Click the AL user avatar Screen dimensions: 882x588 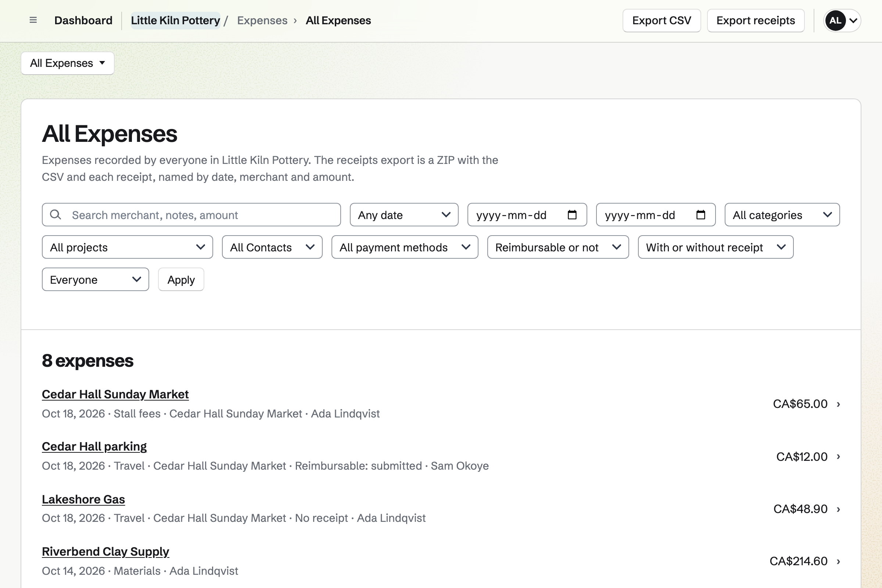[835, 20]
